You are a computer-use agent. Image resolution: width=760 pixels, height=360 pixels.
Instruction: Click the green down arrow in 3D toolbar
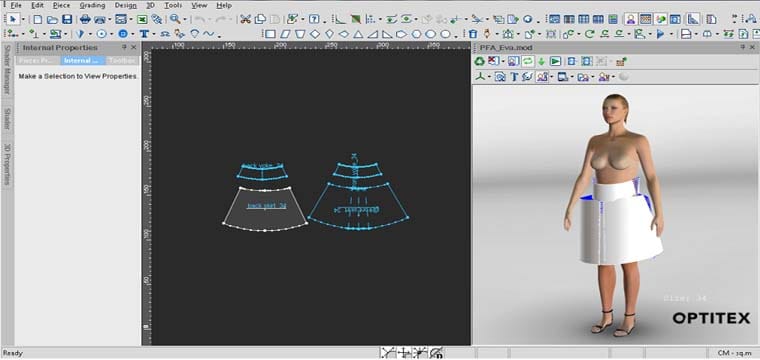point(541,62)
